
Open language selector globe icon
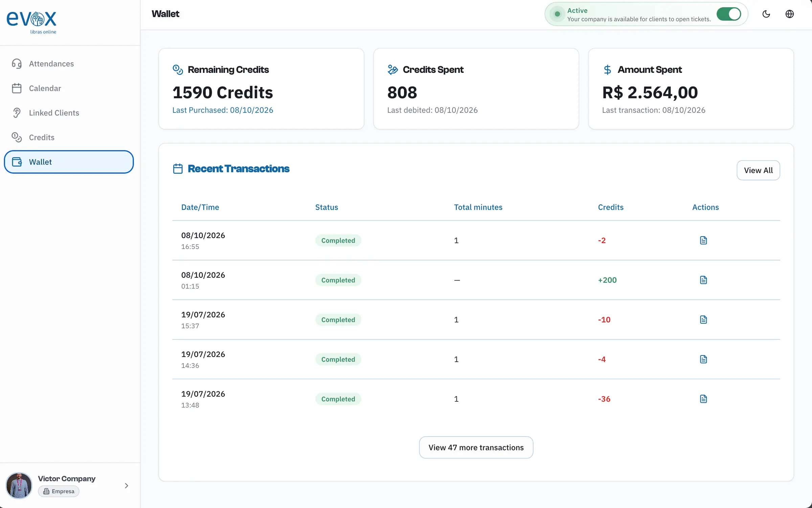point(790,14)
